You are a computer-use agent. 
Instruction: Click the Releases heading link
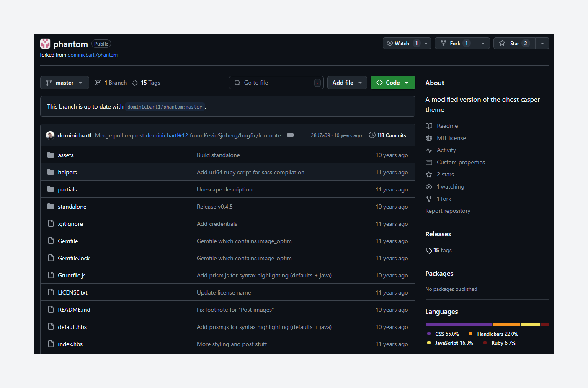tap(438, 234)
